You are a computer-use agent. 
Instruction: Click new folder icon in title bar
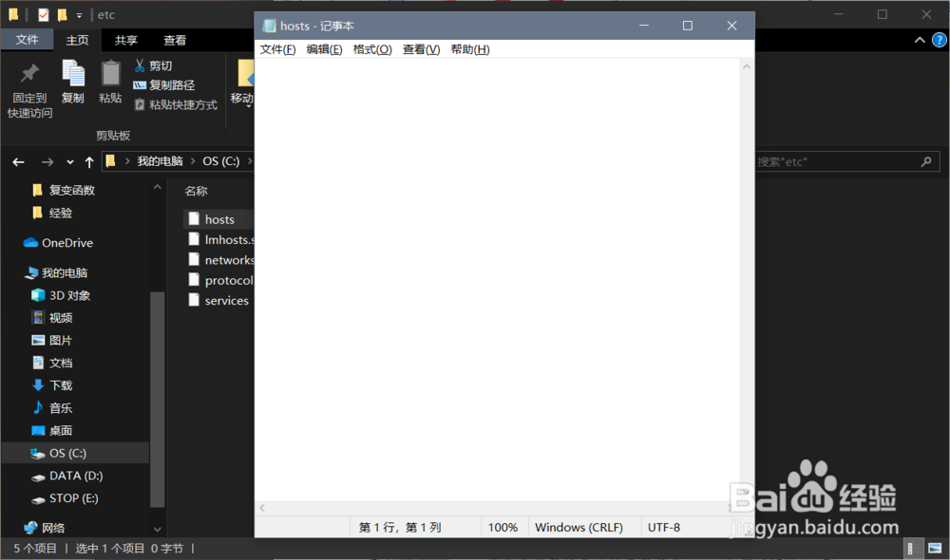tap(62, 14)
